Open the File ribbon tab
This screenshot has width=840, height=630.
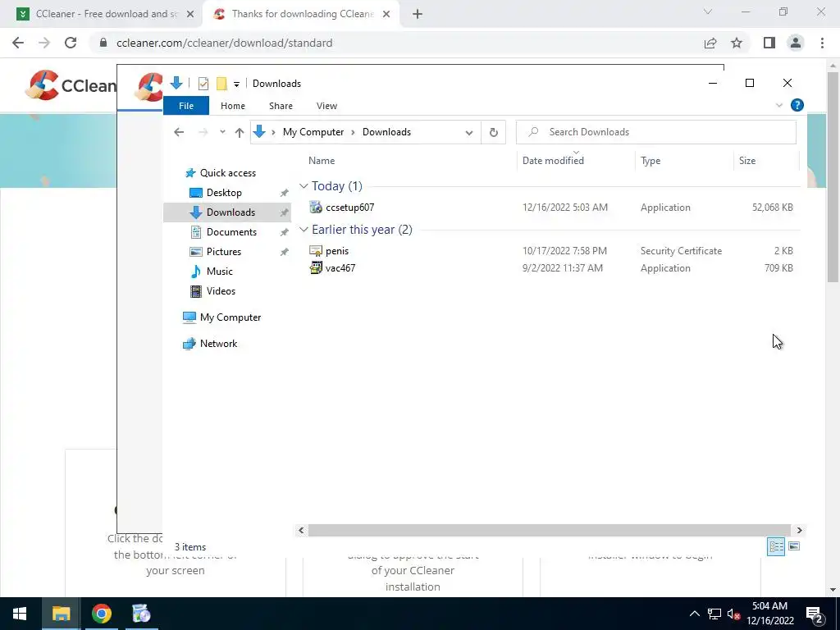click(186, 106)
